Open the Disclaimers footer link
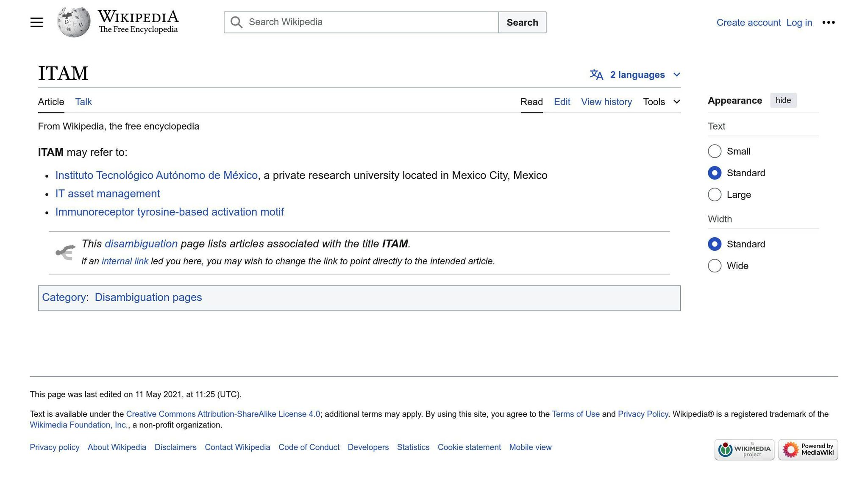The image size is (868, 488). [175, 447]
